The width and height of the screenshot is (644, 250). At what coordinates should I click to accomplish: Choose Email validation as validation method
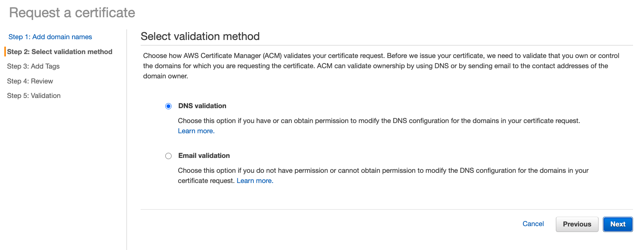[x=168, y=156]
